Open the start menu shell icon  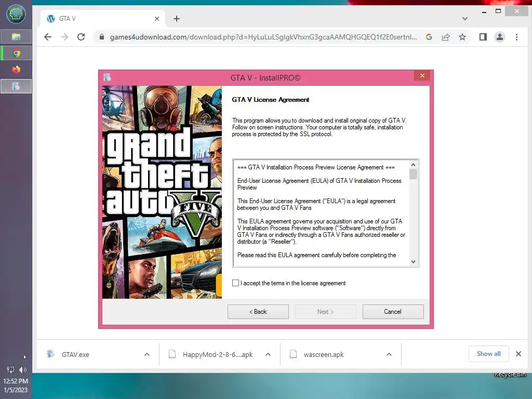point(16,14)
